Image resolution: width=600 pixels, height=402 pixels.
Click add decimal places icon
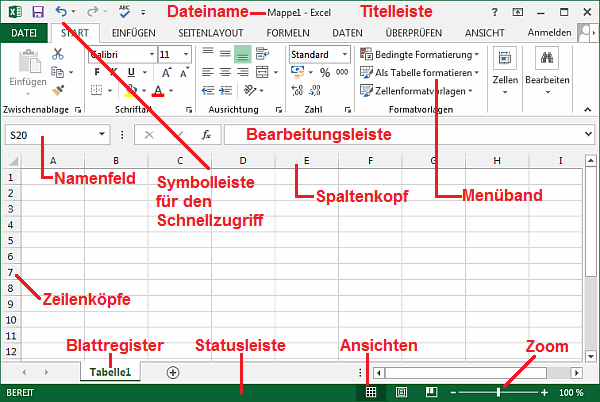(297, 90)
